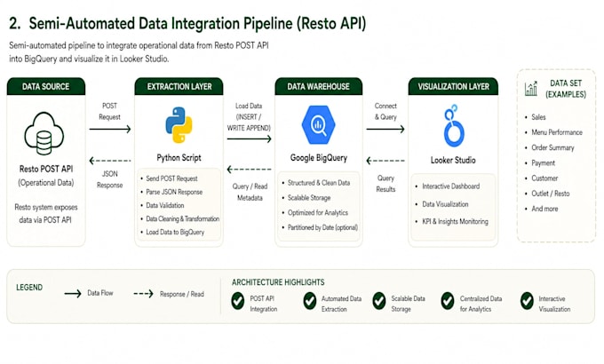Click the checkmark icon beside Scalable Data Storage
Image resolution: width=604 pixels, height=364 pixels.
pyautogui.click(x=379, y=301)
